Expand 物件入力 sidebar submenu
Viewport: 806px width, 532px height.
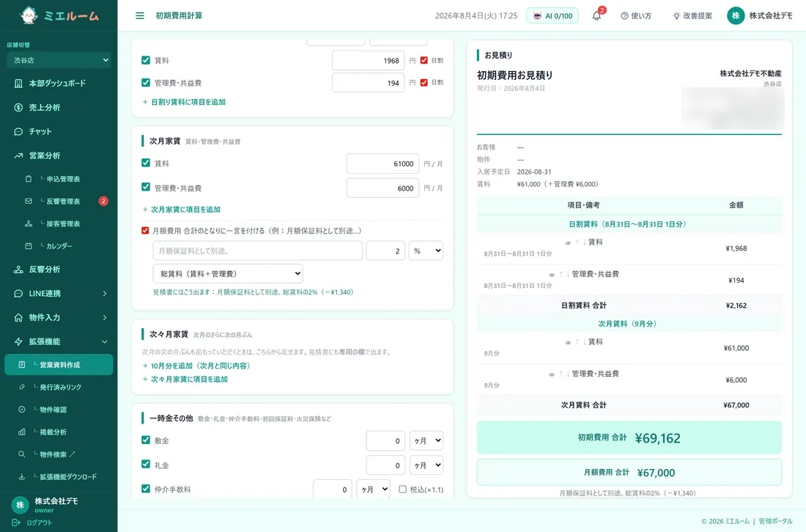coord(59,317)
